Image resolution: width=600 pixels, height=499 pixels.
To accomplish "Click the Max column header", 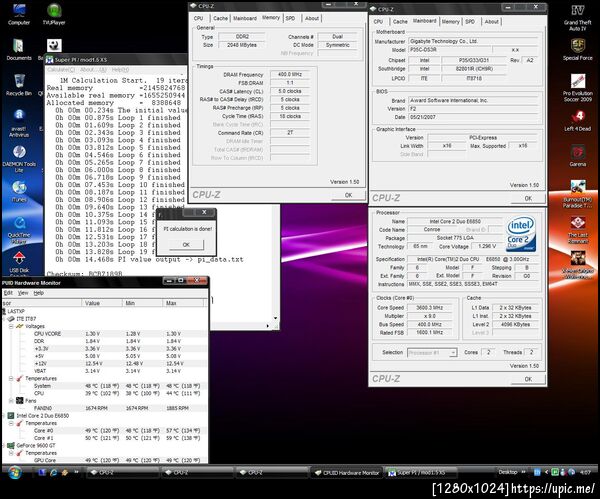I will pos(183,303).
